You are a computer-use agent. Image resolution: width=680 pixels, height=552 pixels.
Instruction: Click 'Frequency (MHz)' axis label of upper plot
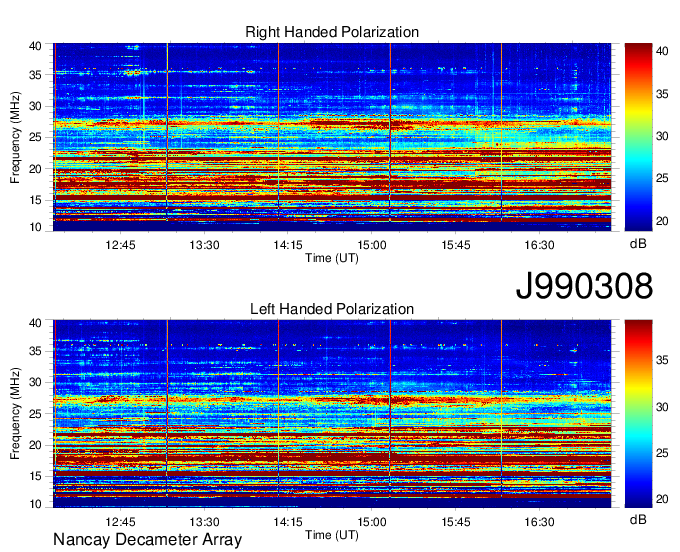point(15,137)
